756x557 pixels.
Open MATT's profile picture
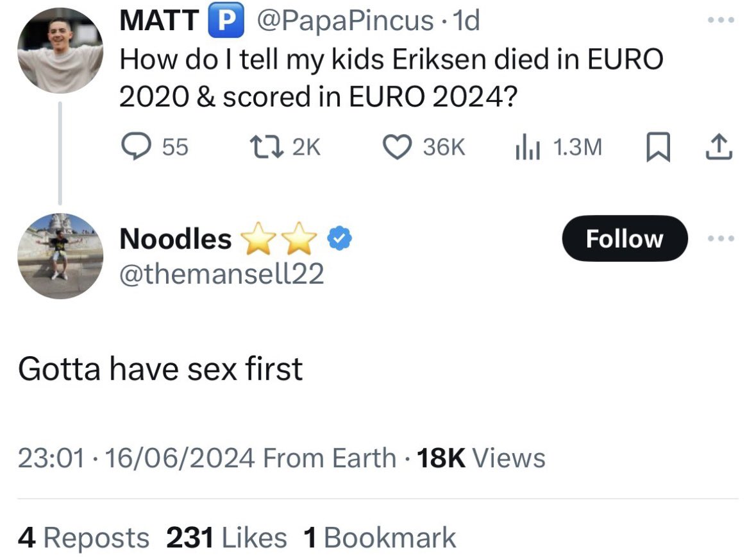pos(60,51)
